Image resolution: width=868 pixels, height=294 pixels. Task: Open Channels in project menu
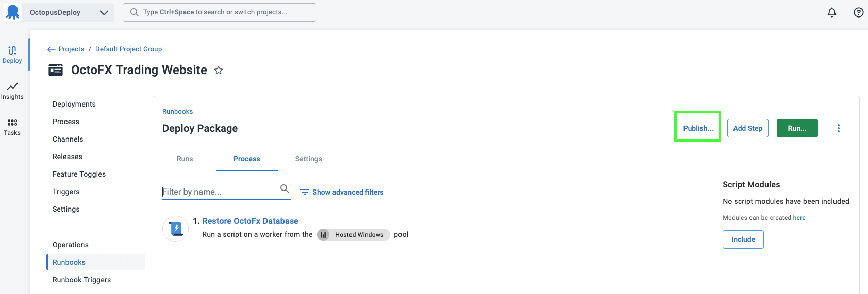click(x=68, y=139)
